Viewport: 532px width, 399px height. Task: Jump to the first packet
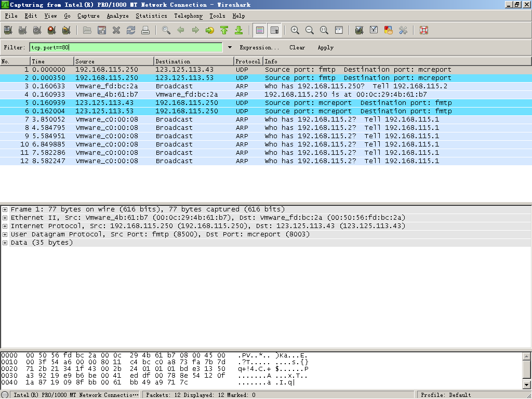(224, 30)
